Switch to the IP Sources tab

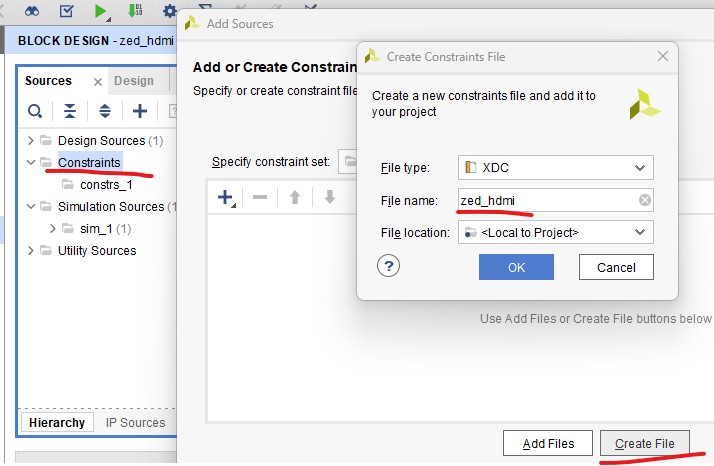click(x=135, y=422)
